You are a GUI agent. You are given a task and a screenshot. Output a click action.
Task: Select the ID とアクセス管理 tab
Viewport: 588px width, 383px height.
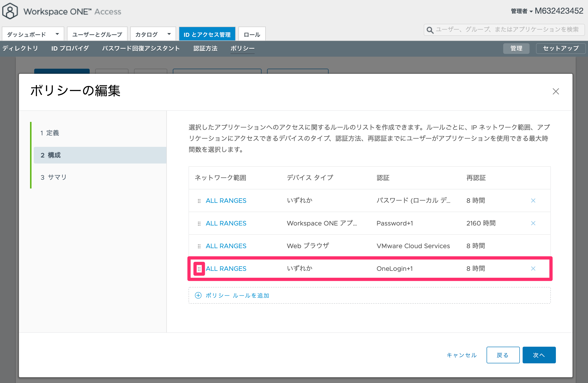pyautogui.click(x=207, y=34)
